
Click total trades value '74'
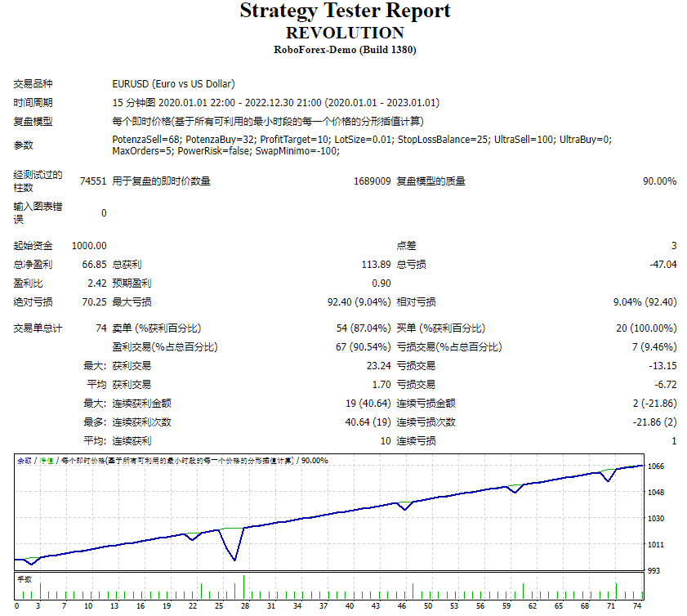click(x=101, y=328)
